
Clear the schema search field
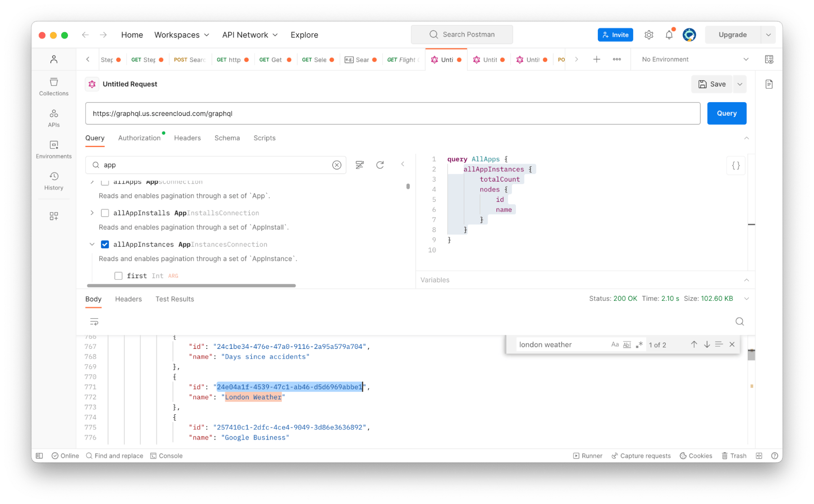(336, 165)
